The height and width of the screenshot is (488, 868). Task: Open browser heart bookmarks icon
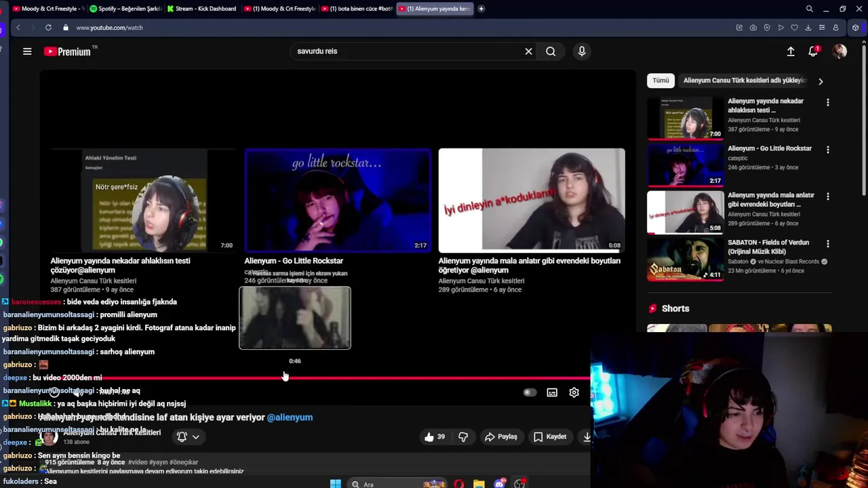click(795, 28)
